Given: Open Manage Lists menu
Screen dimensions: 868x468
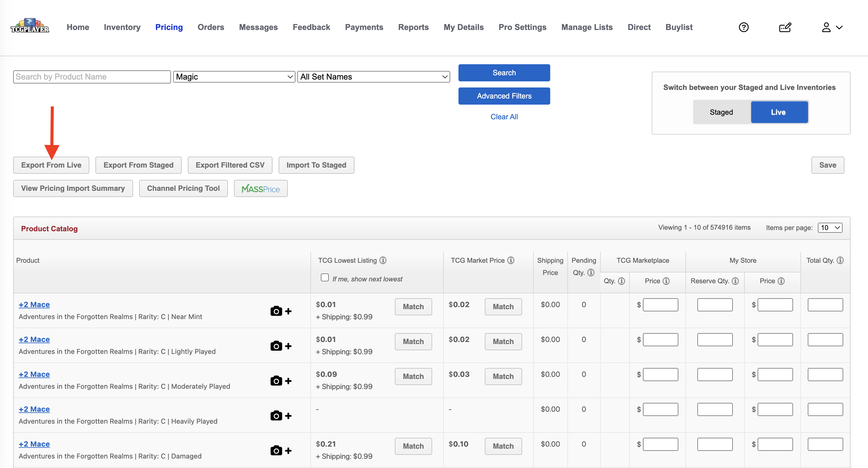Looking at the screenshot, I should [587, 27].
